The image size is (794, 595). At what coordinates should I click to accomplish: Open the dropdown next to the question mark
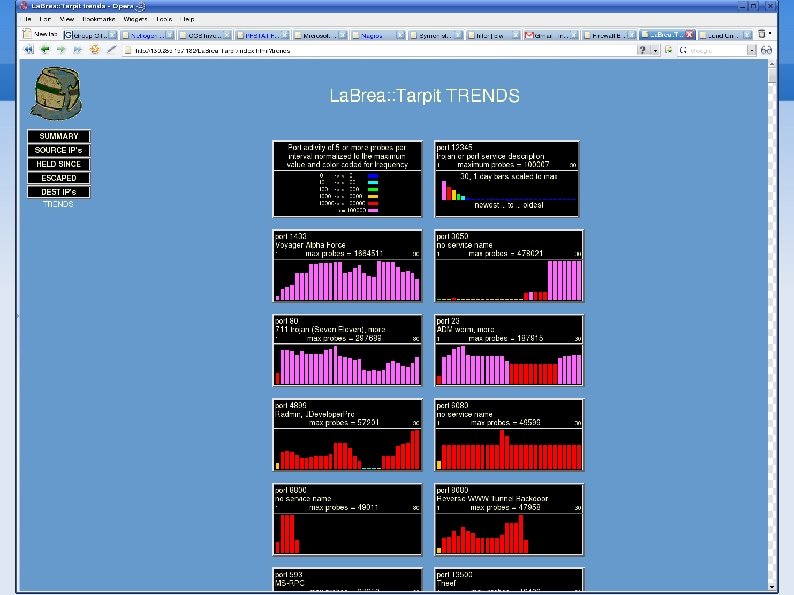coord(655,50)
